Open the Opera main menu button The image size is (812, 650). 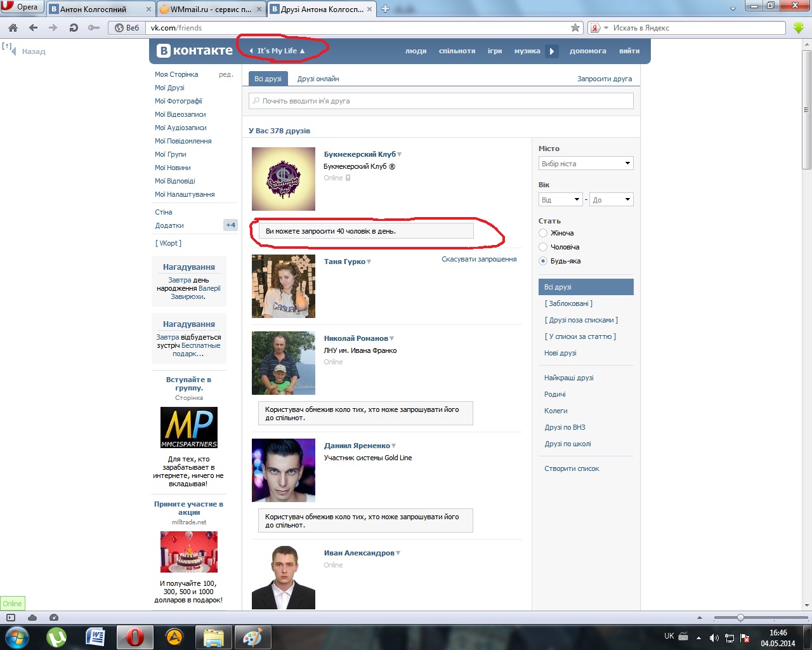click(22, 7)
